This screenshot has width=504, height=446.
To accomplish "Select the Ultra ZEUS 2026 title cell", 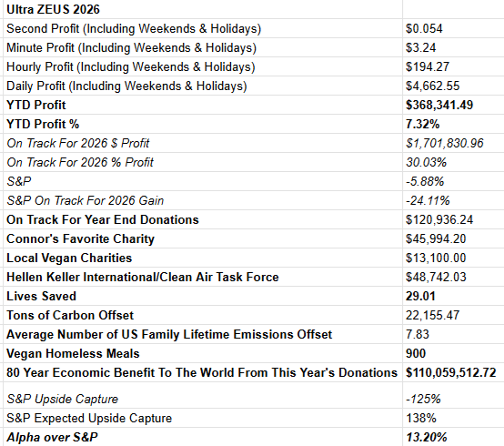I will (203, 9).
